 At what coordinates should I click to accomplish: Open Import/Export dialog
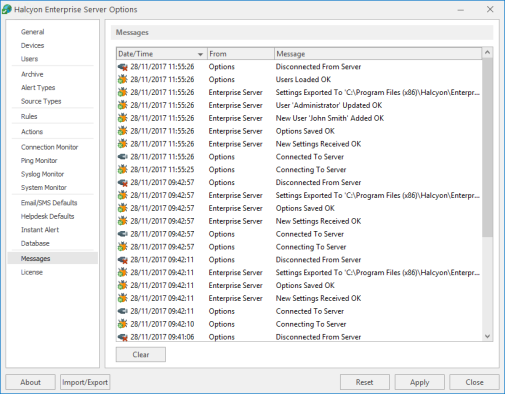(x=85, y=382)
